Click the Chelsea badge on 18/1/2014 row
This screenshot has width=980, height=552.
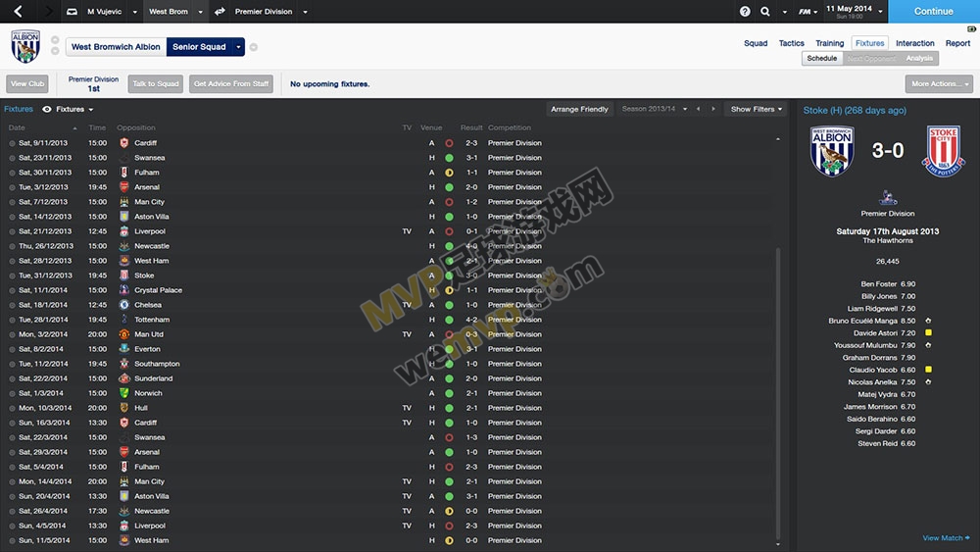click(123, 305)
